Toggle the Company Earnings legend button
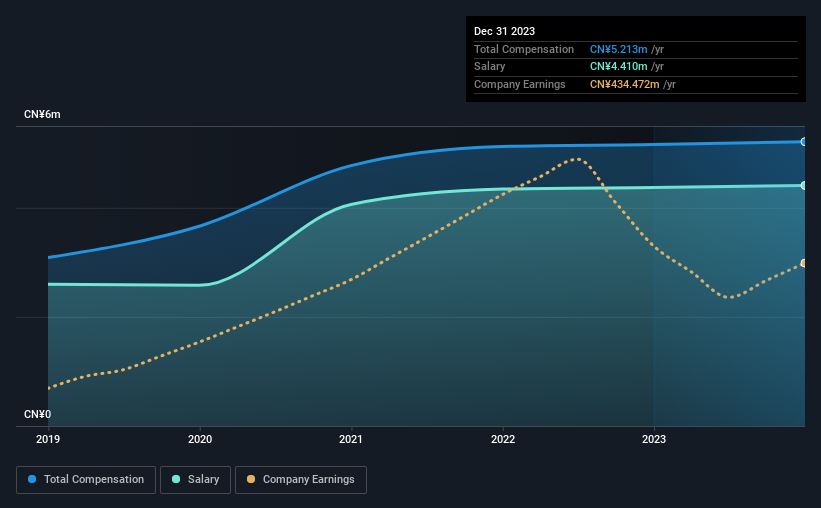 tap(301, 480)
